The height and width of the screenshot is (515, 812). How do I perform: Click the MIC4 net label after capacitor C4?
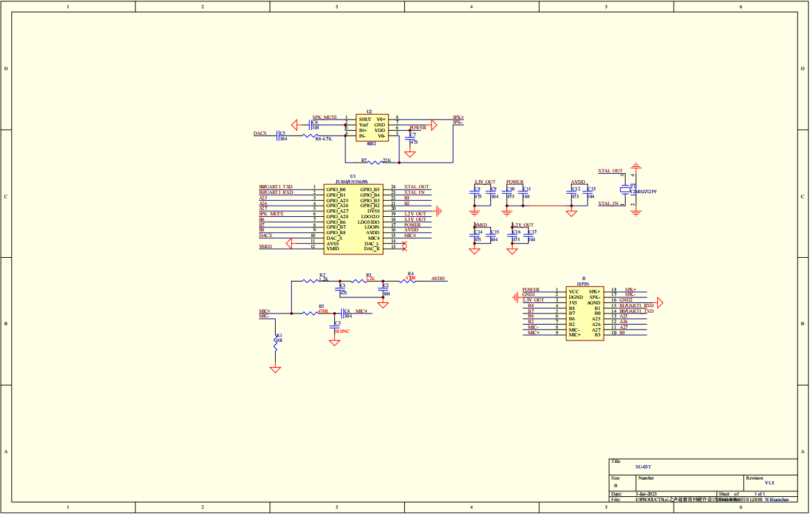(x=361, y=311)
